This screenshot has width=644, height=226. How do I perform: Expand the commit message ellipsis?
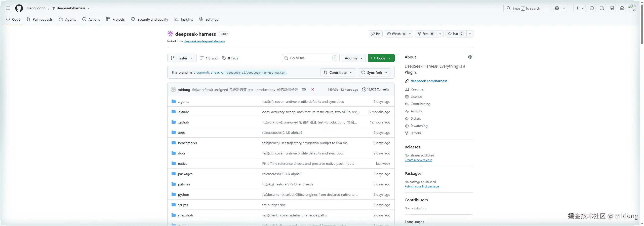click(x=304, y=89)
